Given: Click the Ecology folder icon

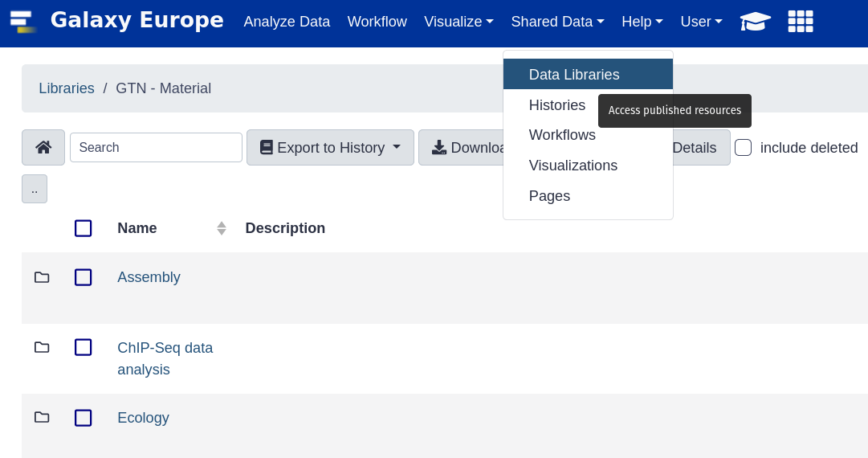Looking at the screenshot, I should [42, 417].
